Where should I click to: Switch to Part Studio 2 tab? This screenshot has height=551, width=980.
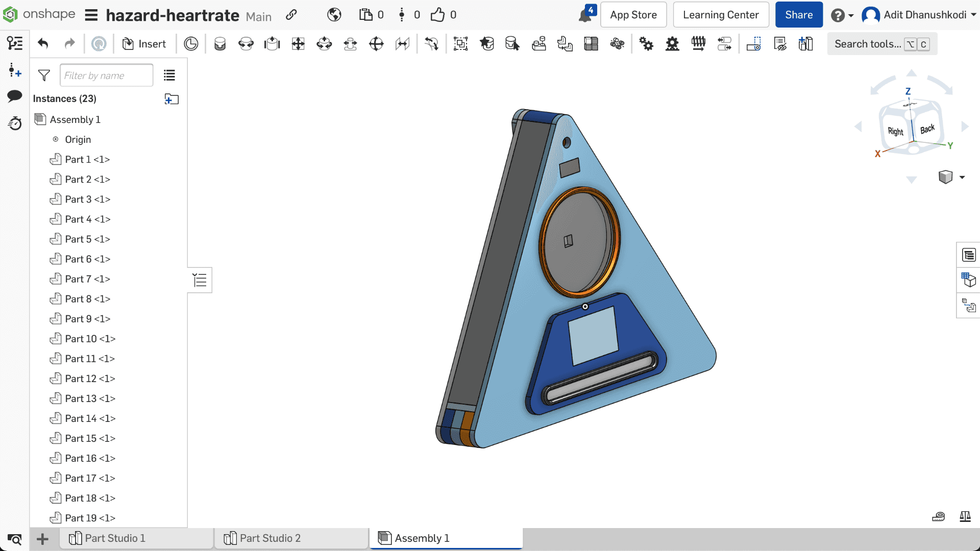[x=270, y=538]
